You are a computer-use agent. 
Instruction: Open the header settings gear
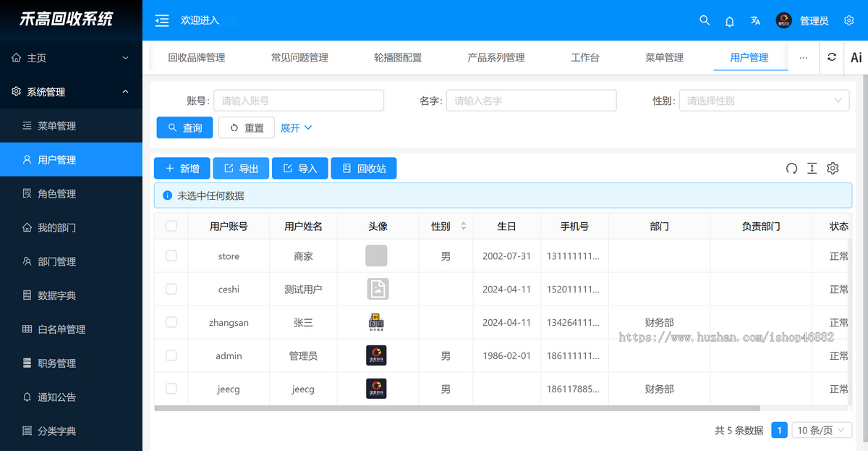point(849,20)
